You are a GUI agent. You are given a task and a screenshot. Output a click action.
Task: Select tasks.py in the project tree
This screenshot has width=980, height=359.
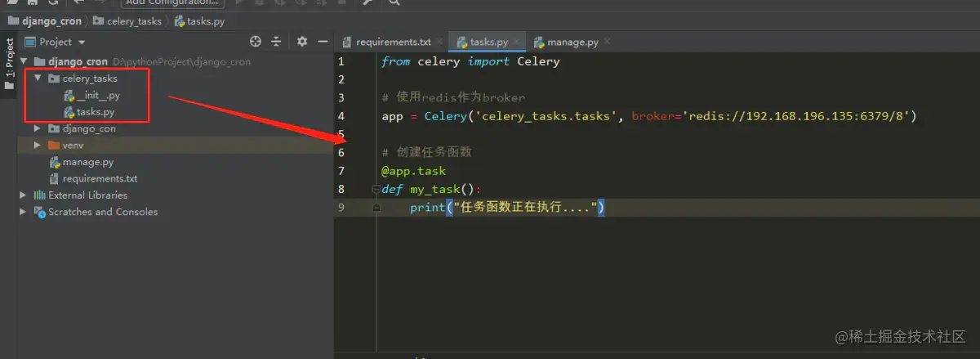(x=96, y=112)
